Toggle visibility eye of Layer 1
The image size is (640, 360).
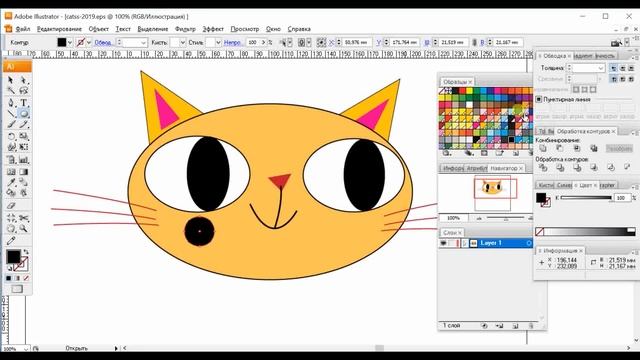click(x=443, y=243)
